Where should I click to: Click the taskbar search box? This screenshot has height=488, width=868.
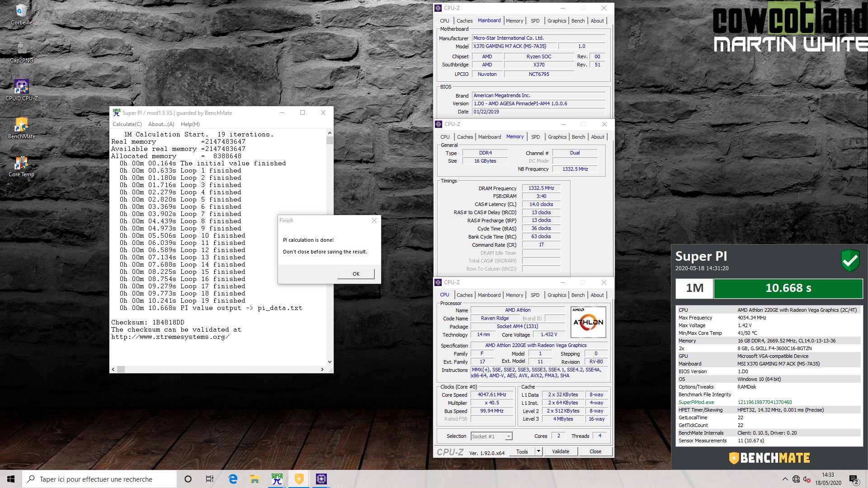(99, 479)
